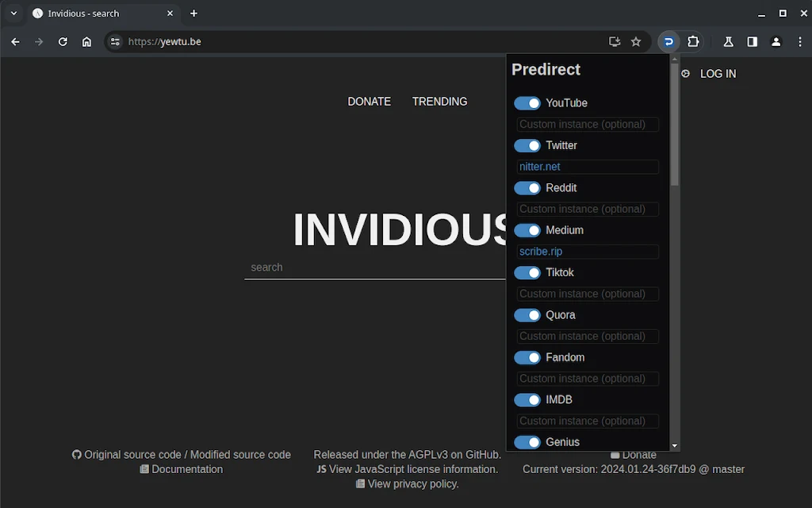The image size is (812, 508).
Task: Click the Predirect popup scrollbar thumb
Action: coord(674,125)
